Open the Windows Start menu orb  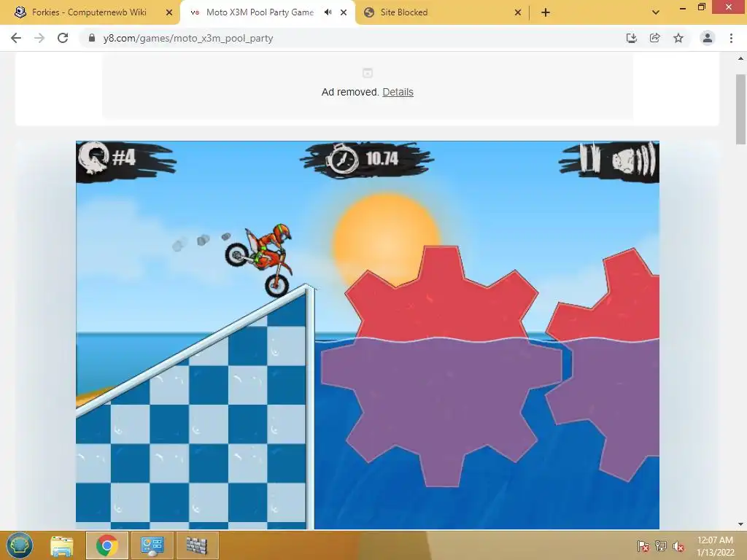coord(20,545)
